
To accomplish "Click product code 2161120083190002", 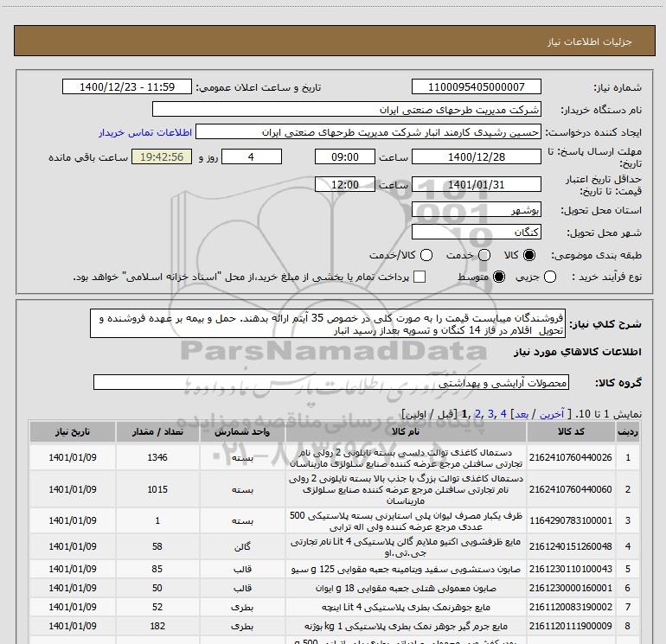I will (571, 607).
